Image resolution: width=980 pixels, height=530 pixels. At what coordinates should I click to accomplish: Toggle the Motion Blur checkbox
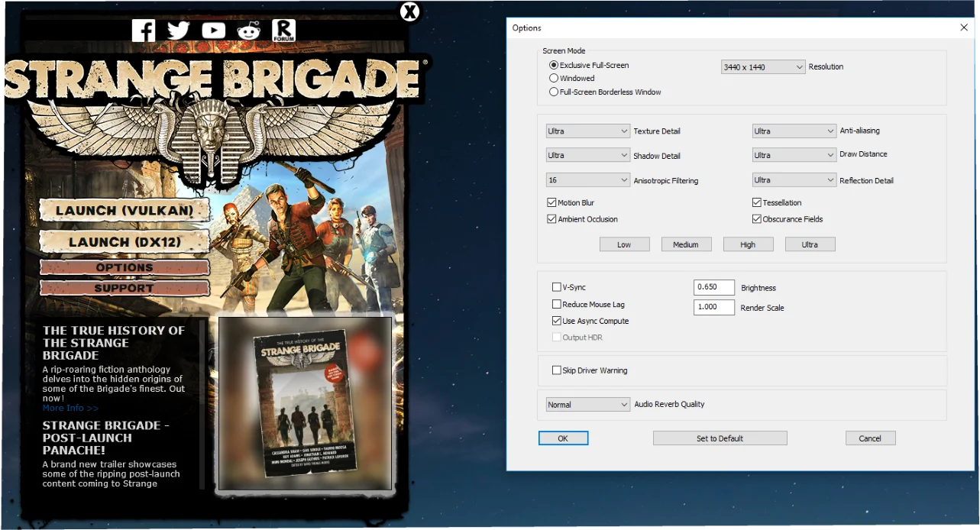(x=551, y=202)
